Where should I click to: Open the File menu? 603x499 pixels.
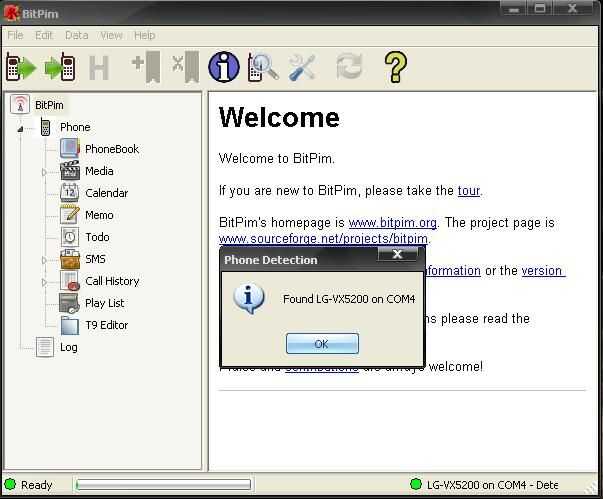(15, 35)
